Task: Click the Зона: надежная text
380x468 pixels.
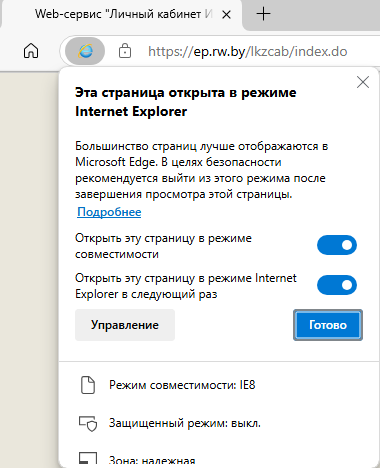Action: [x=152, y=461]
